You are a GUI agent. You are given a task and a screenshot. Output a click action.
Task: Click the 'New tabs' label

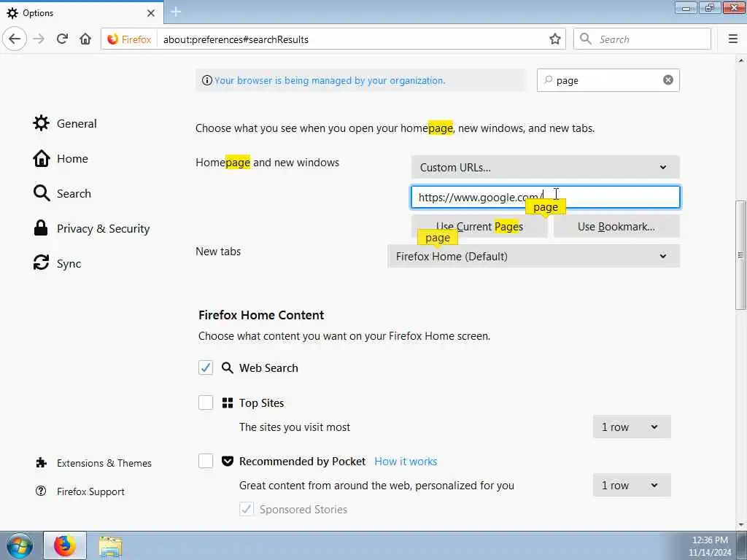click(218, 252)
